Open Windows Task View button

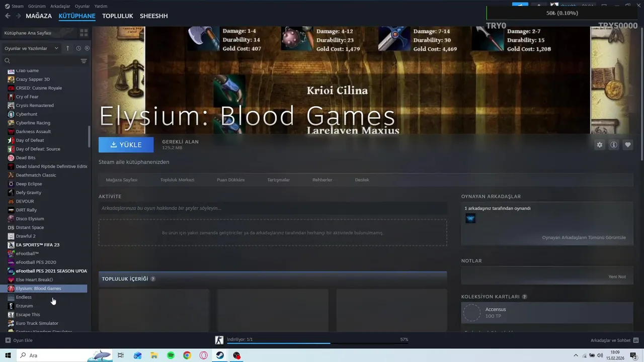coord(121,355)
